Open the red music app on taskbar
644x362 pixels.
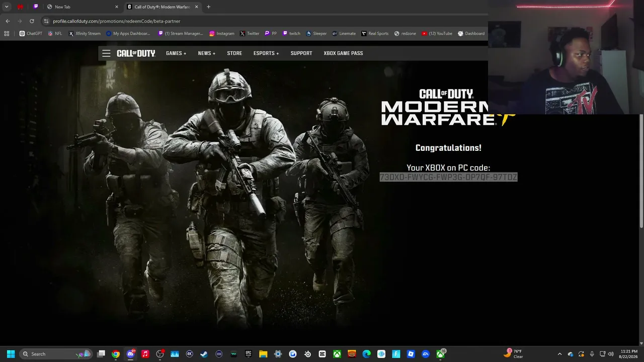click(x=145, y=354)
